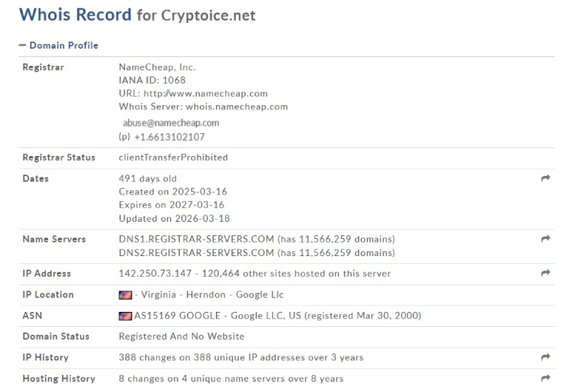572x392 pixels.
Task: Click 'Created on 2025-03-16' date
Action: point(173,192)
